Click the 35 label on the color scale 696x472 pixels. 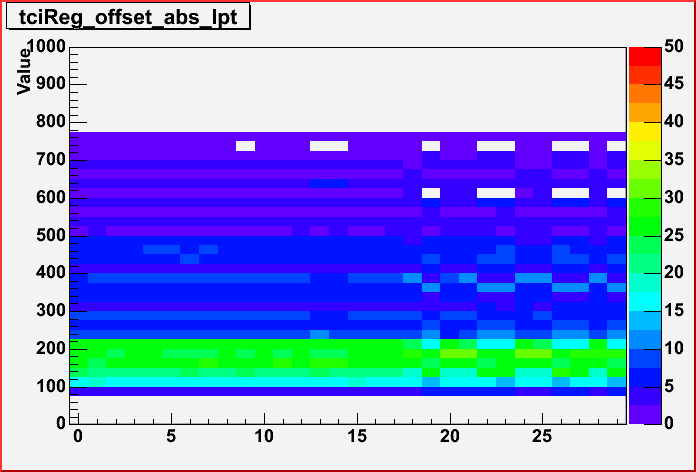pos(672,160)
